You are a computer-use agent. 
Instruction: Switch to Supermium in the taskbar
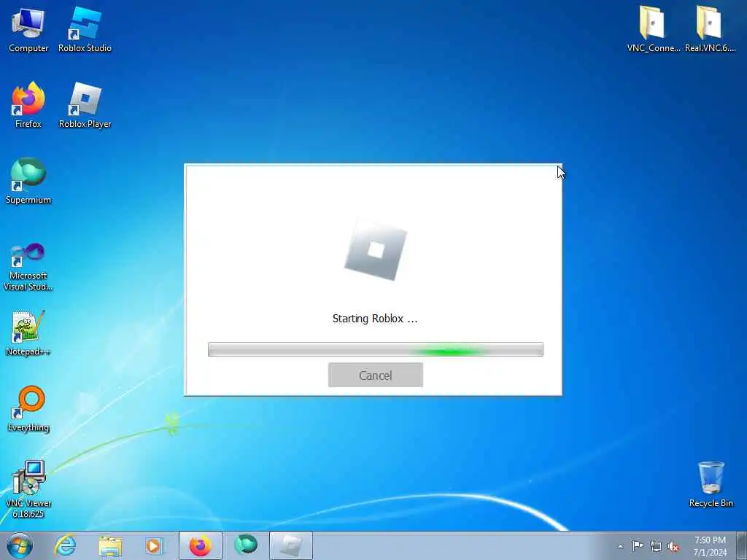coord(246,545)
